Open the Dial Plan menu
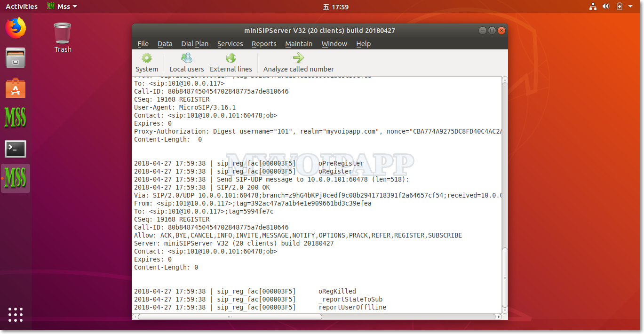Viewport: 644px width, 334px height. point(195,44)
